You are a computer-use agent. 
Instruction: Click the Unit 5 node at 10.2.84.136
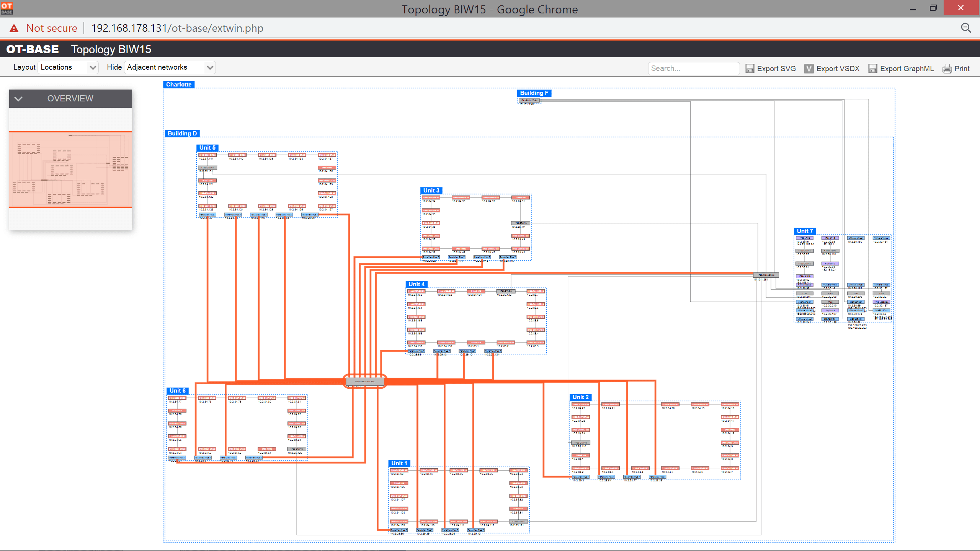(327, 168)
